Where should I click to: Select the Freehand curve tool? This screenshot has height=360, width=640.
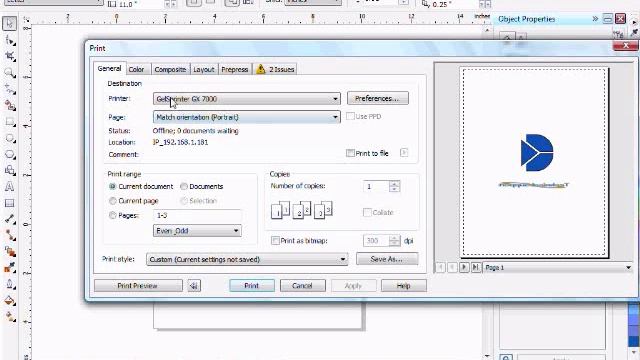coord(10,89)
